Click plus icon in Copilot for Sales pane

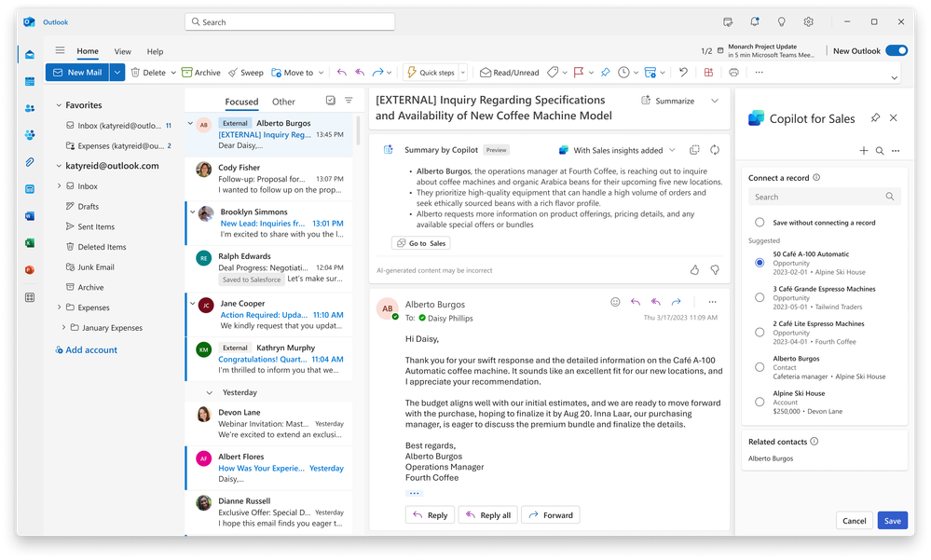[864, 151]
